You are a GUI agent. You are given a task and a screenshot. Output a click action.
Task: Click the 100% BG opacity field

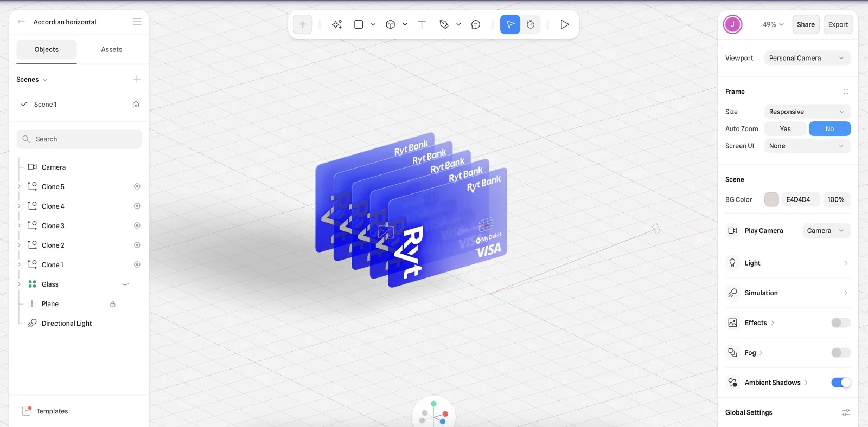837,199
